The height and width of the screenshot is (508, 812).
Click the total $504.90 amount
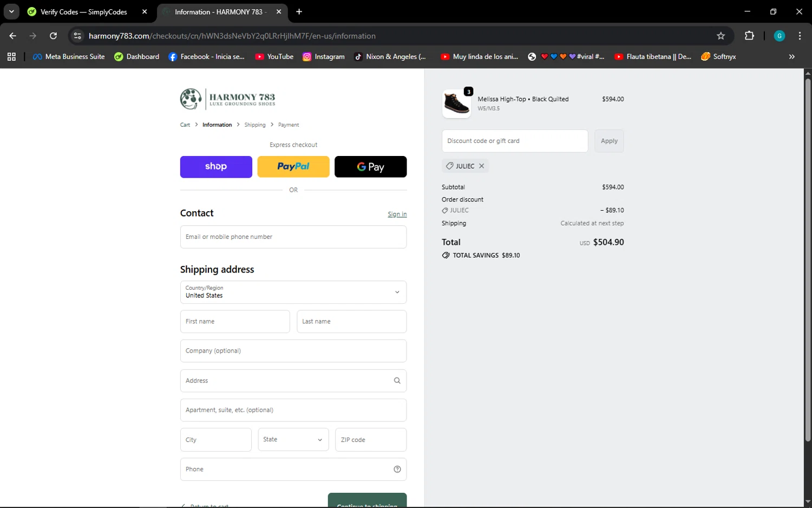click(x=608, y=243)
